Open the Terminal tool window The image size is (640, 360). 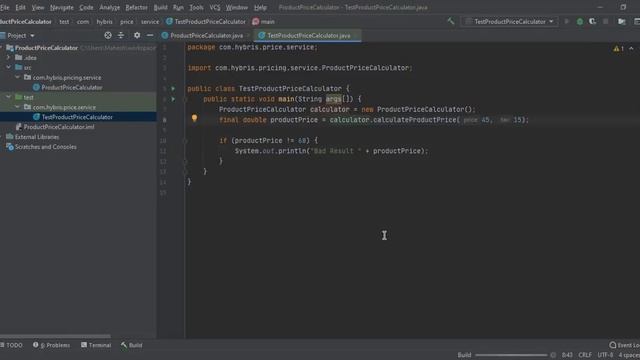tap(96, 345)
